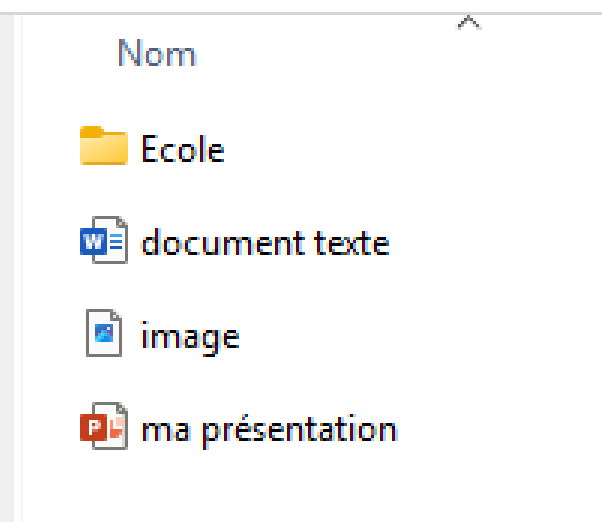Click the small image thumbnail icon
This screenshot has height=522, width=602.
[x=103, y=335]
